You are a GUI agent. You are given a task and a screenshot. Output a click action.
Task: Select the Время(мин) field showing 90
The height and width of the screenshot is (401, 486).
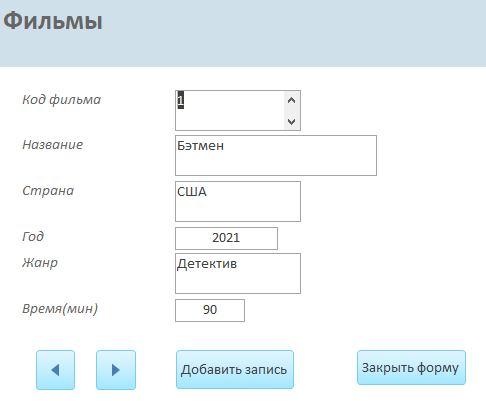pyautogui.click(x=210, y=310)
